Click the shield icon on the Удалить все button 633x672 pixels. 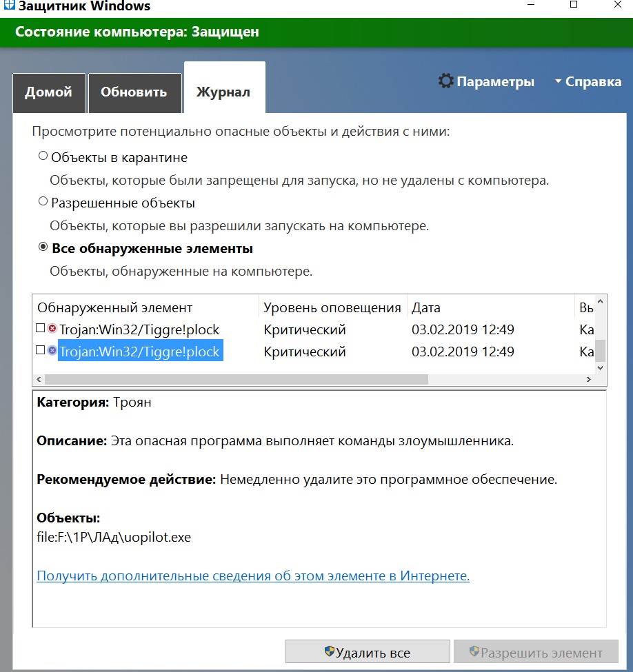tap(330, 651)
